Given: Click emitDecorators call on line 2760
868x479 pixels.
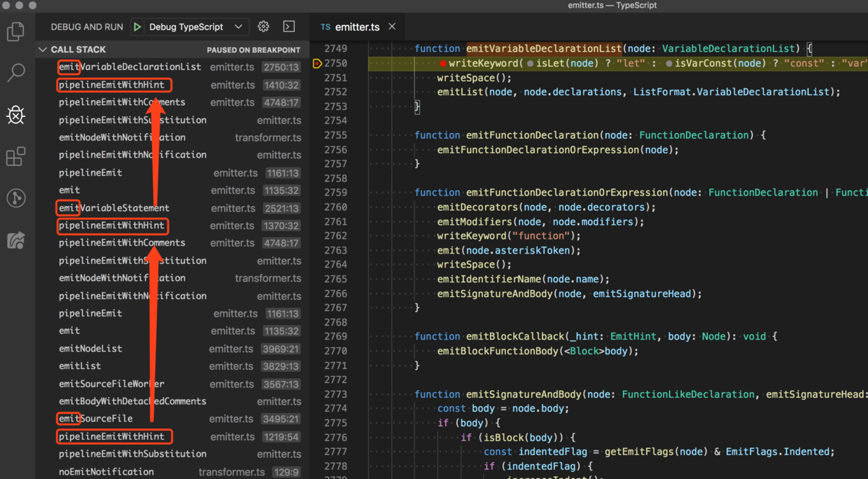Looking at the screenshot, I should 477,207.
